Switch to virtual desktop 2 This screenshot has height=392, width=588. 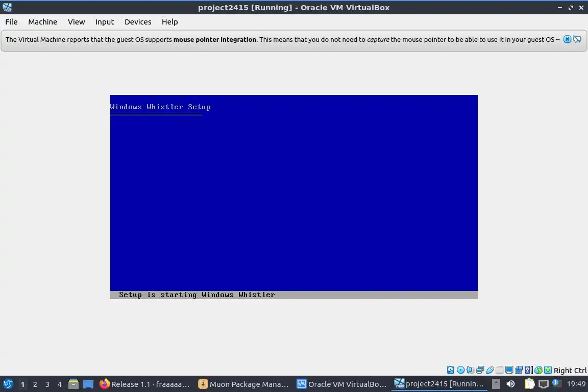tap(35, 384)
